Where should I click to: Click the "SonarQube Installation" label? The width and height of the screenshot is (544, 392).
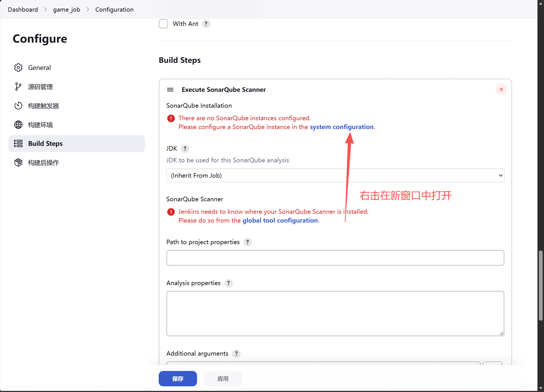click(199, 106)
